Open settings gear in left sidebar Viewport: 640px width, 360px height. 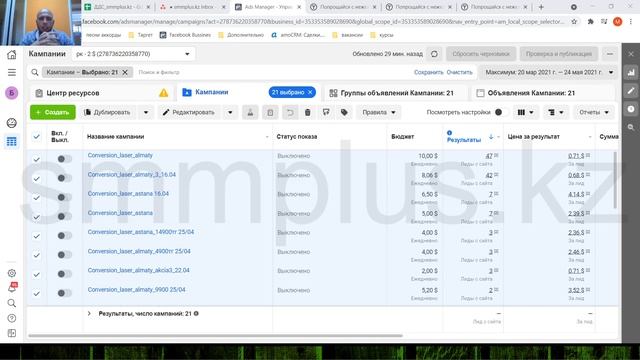[x=12, y=273]
